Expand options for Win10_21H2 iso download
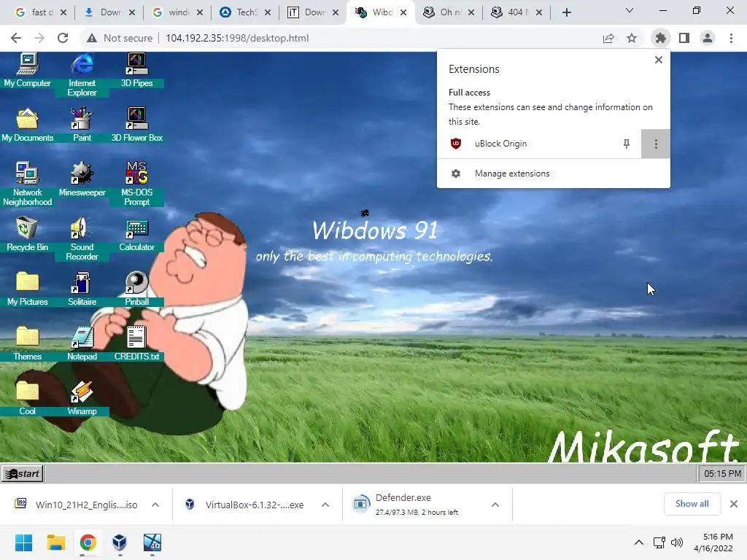The height and width of the screenshot is (560, 747). point(155,505)
